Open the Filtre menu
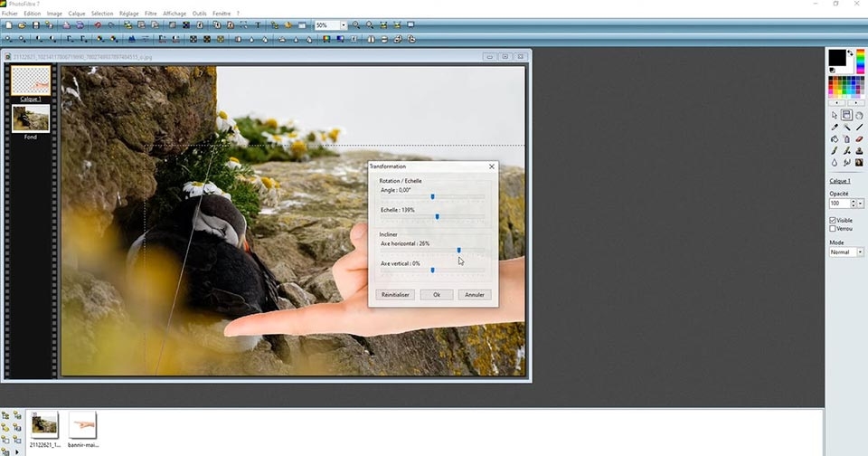 pos(151,14)
